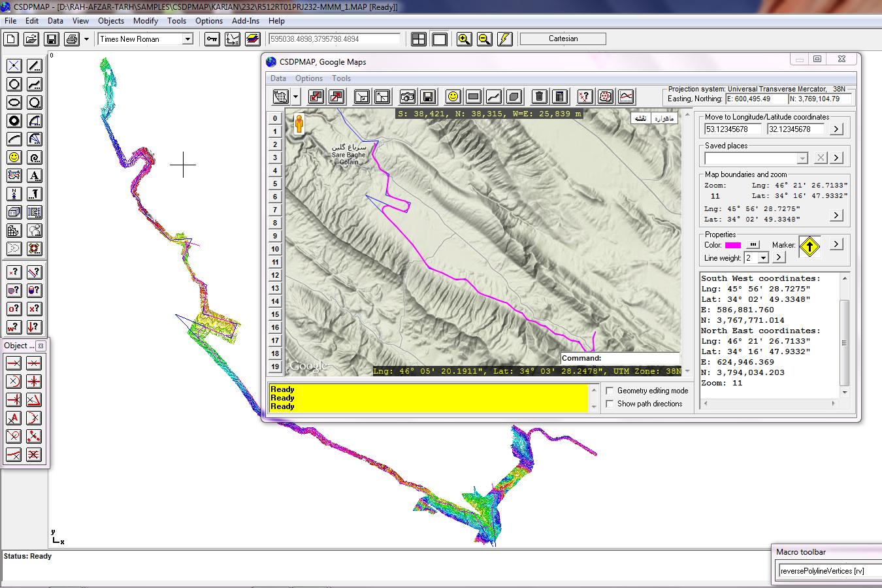Click the yellow smiley face in left toolbox
Screen dimensions: 882x588
click(14, 157)
